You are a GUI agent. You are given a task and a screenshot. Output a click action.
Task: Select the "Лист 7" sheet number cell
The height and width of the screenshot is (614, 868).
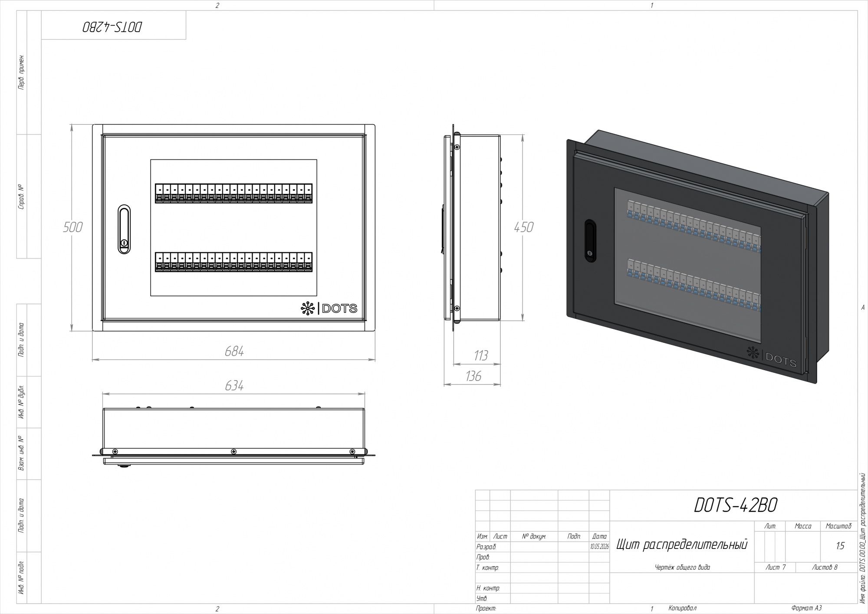point(776,568)
